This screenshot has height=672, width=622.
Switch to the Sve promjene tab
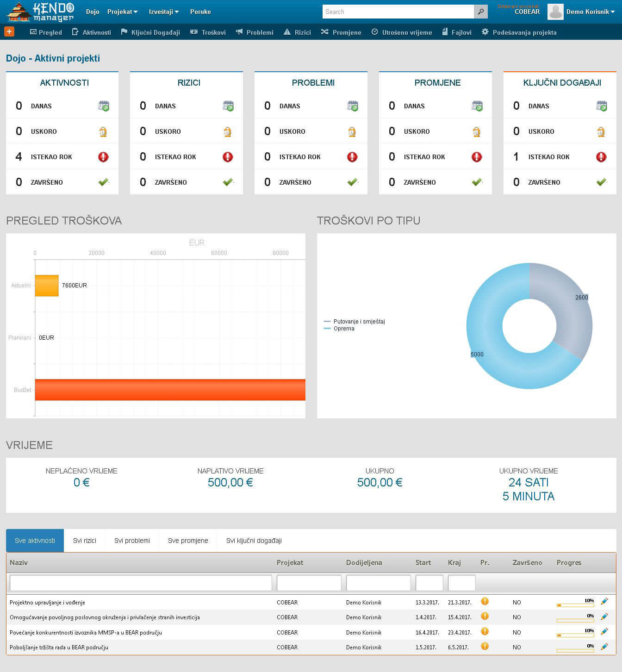click(188, 541)
